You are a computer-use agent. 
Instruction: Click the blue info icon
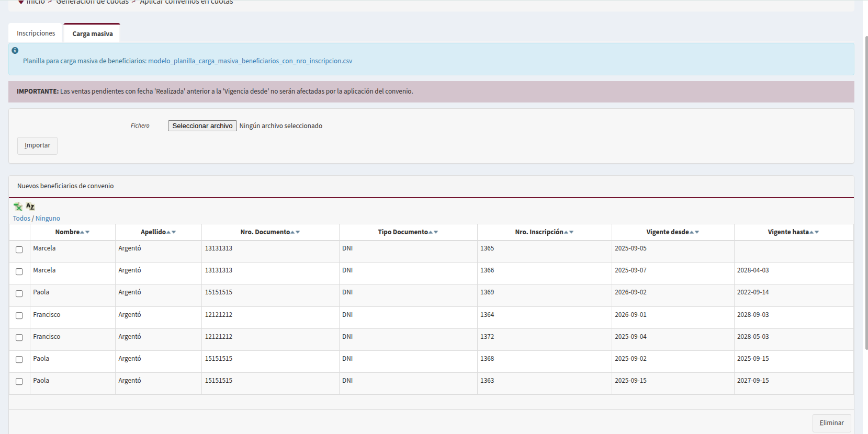coord(15,51)
